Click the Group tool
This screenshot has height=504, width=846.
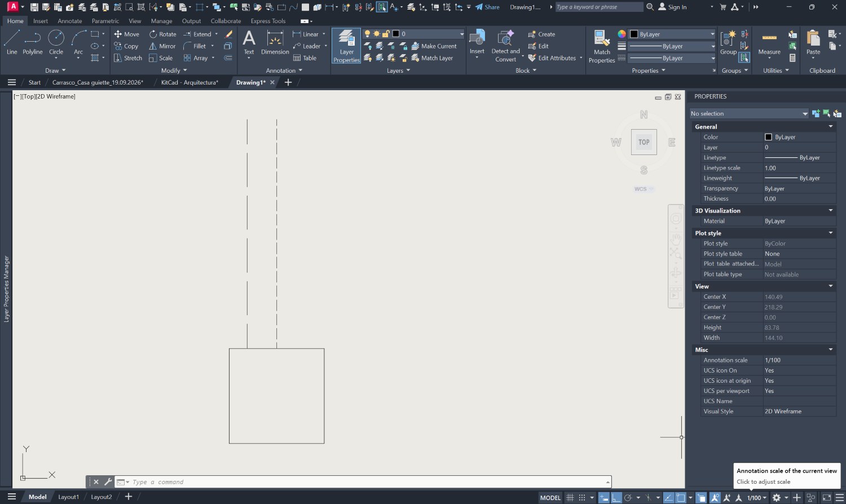point(728,43)
